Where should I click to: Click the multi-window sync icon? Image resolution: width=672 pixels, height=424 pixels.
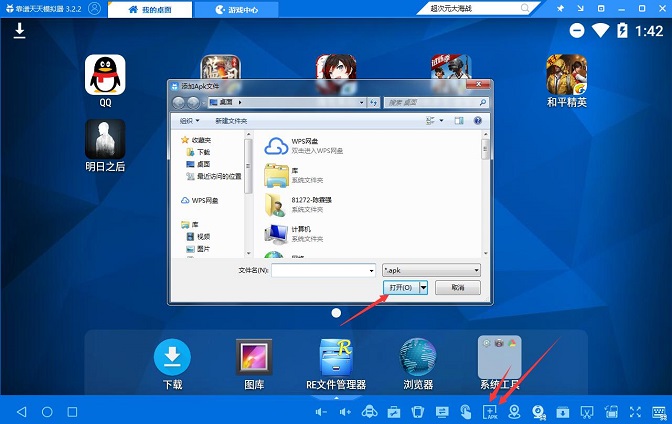pos(611,412)
